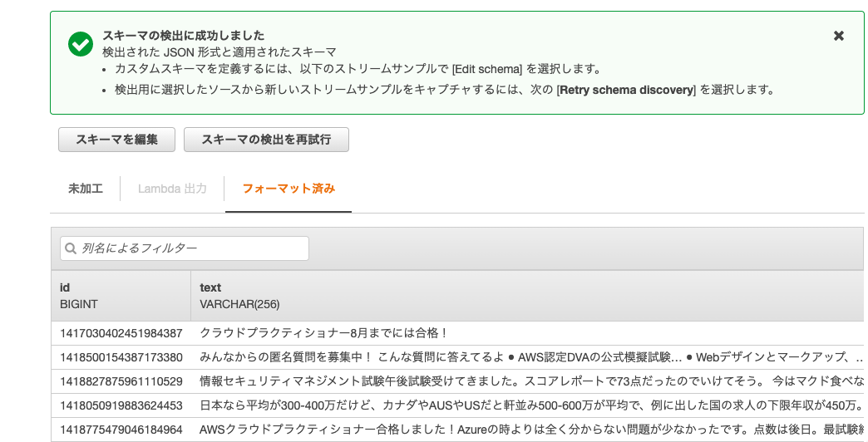Image resolution: width=868 pixels, height=442 pixels.
Task: Select the フォーマット済み tab
Action: pos(289,189)
